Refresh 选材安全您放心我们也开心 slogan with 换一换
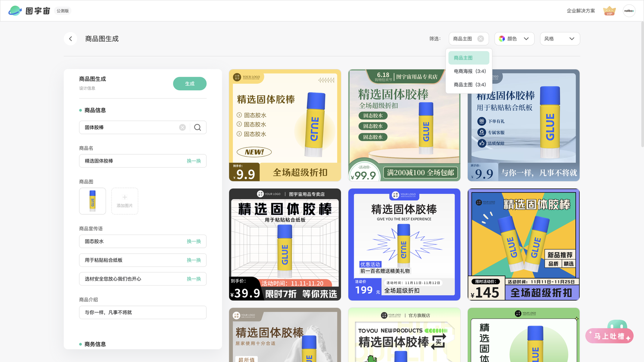 (194, 279)
